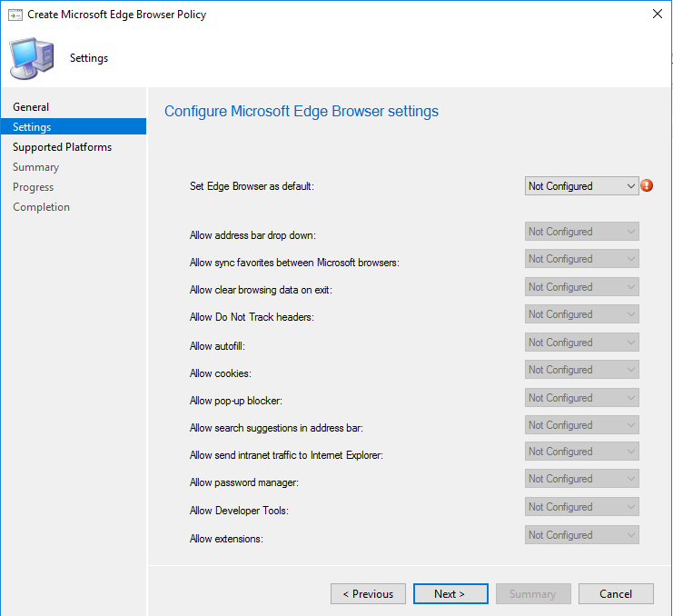Viewport: 673px width, 616px height.
Task: Open the Allow autofill dropdown
Action: [582, 343]
